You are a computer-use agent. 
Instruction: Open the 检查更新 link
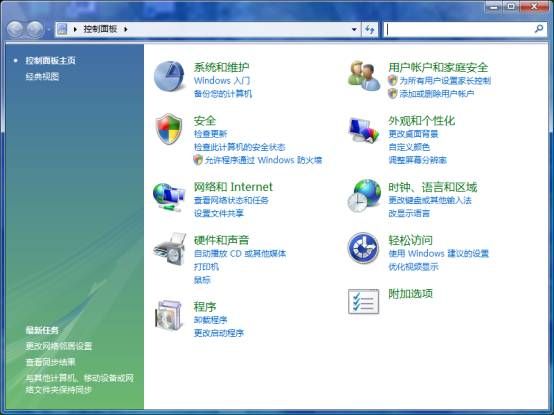pos(210,134)
